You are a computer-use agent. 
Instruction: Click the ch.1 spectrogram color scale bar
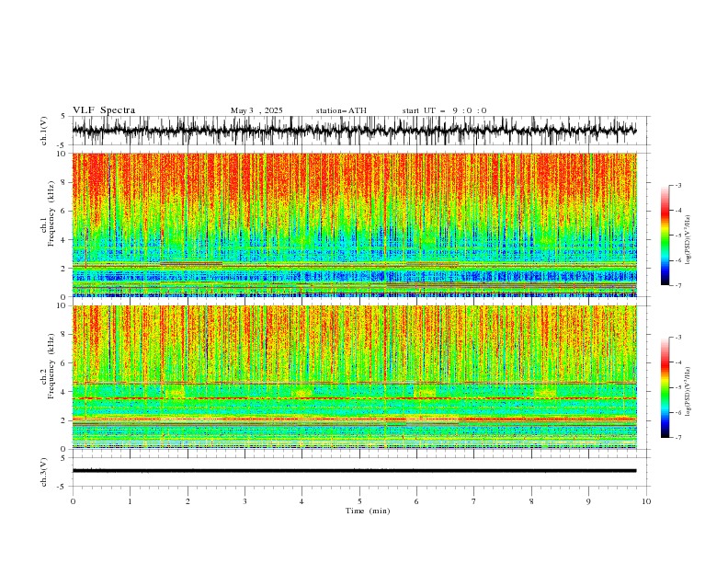(x=665, y=236)
